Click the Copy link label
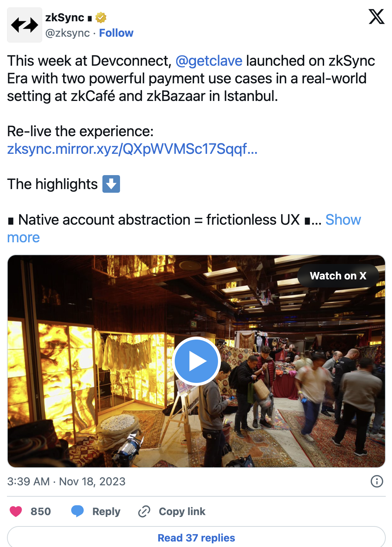The width and height of the screenshot is (392, 547). tap(182, 511)
